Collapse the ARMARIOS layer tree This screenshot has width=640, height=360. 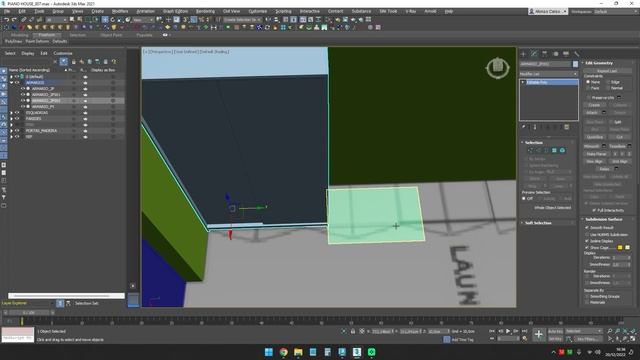tap(11, 82)
